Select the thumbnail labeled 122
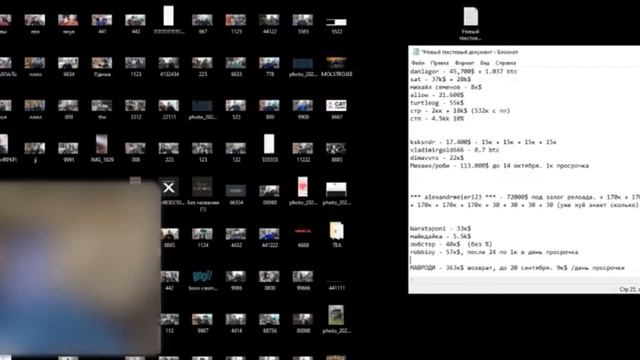Screen dimensions: 640x360 236,152
